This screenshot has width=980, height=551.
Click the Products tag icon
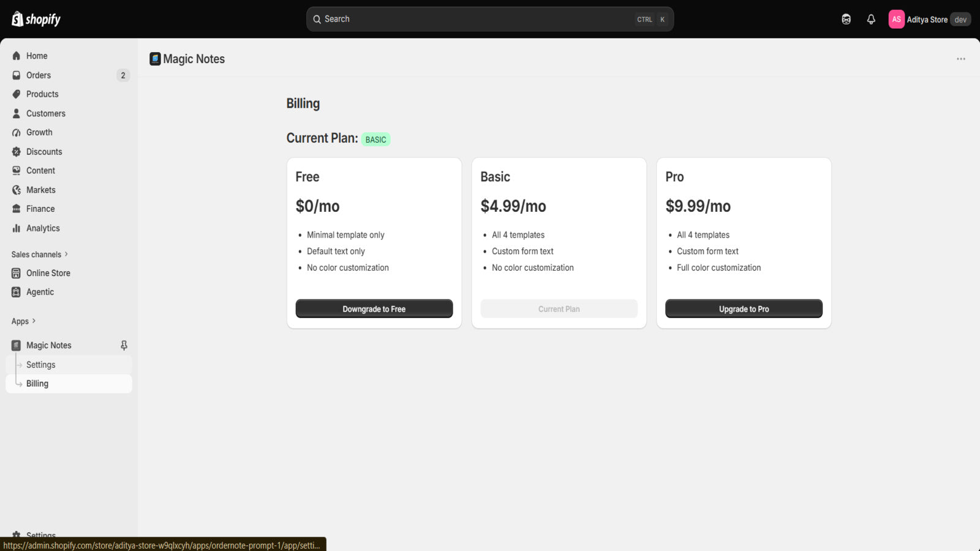click(x=17, y=94)
